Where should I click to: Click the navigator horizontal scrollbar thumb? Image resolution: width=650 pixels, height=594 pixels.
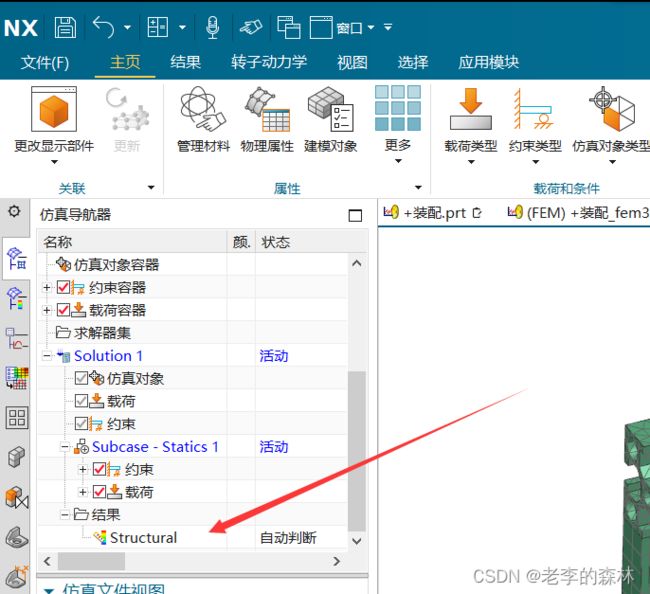coord(91,561)
